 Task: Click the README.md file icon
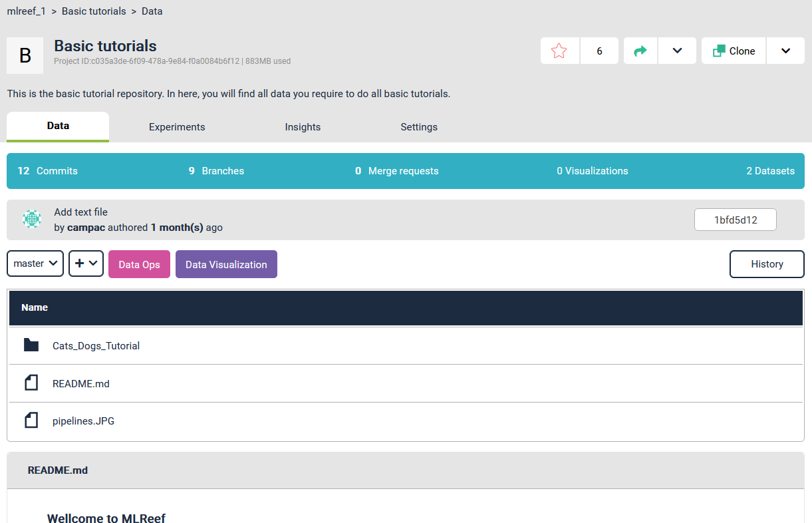[x=31, y=383]
